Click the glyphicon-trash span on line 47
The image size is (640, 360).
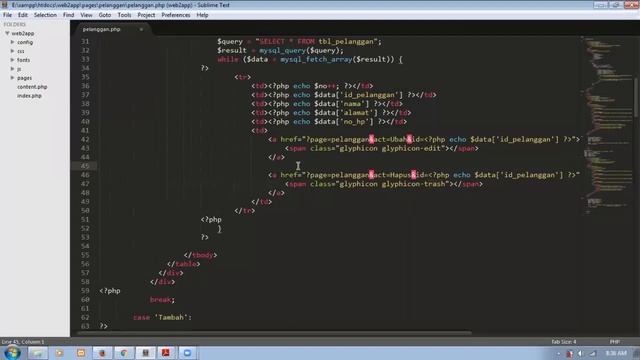(384, 184)
